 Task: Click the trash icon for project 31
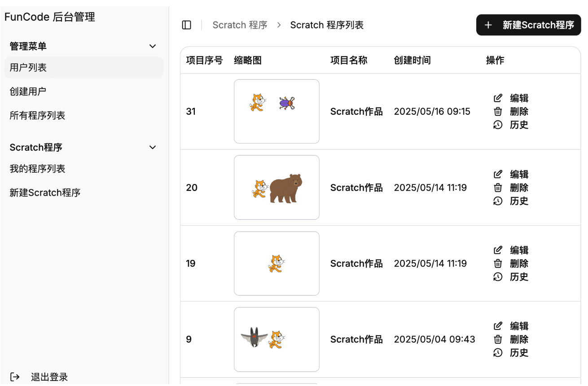pyautogui.click(x=498, y=112)
